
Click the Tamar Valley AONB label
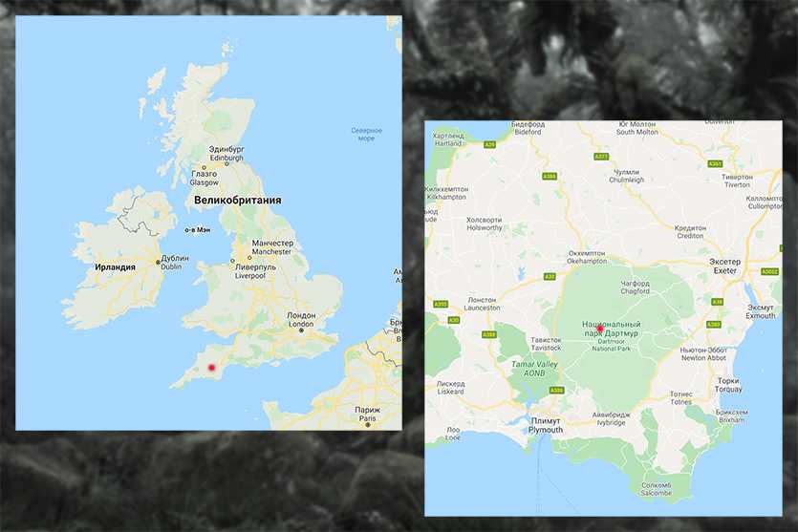534,369
